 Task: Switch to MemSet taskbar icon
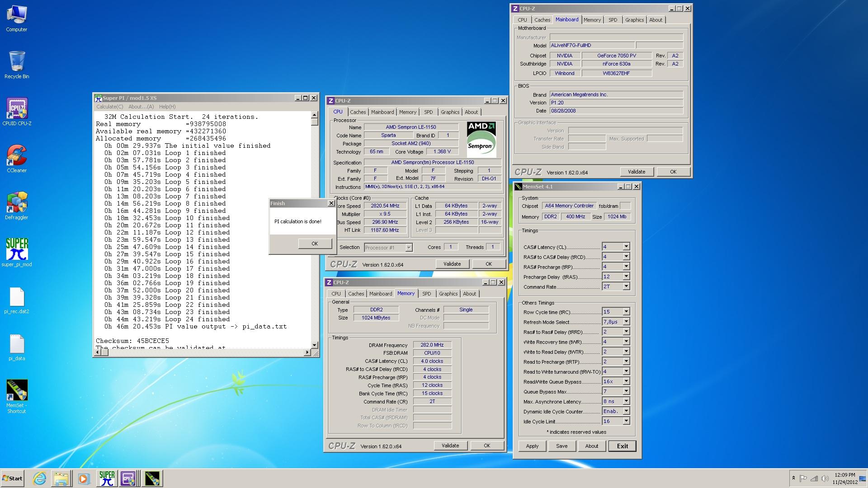[152, 479]
